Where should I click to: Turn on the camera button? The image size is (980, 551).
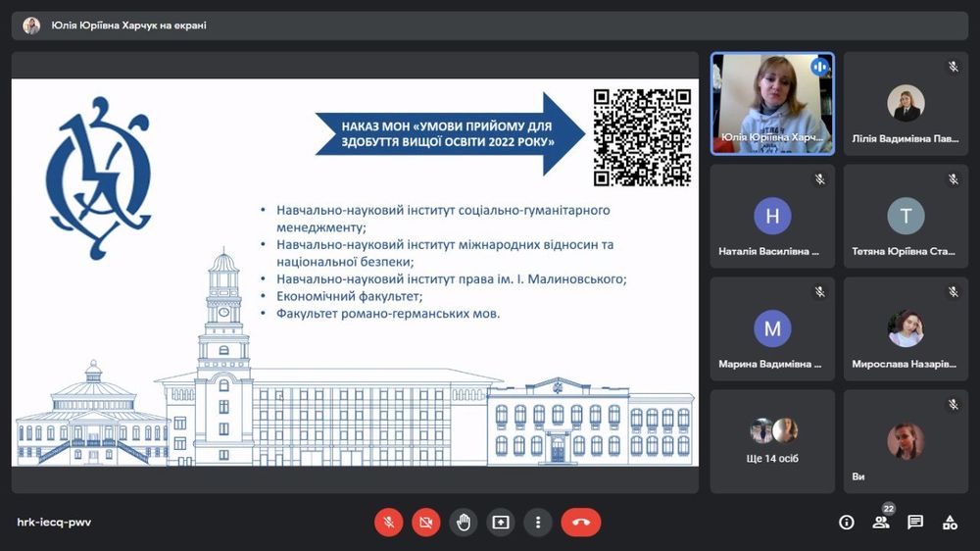tap(425, 523)
